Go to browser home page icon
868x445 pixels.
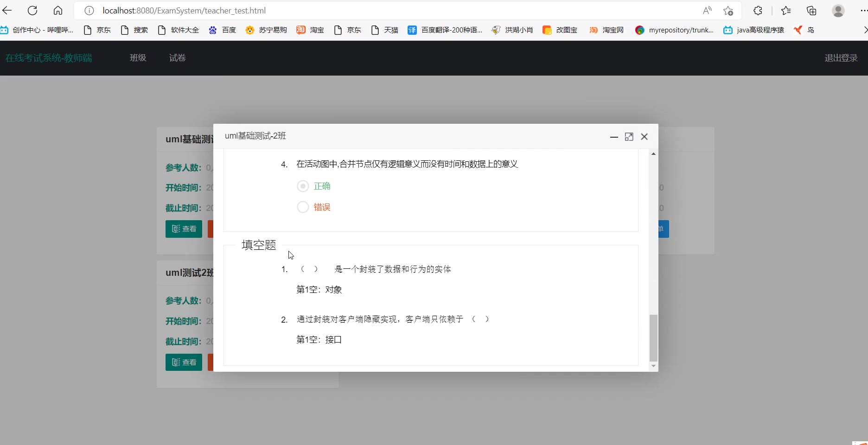(x=58, y=11)
